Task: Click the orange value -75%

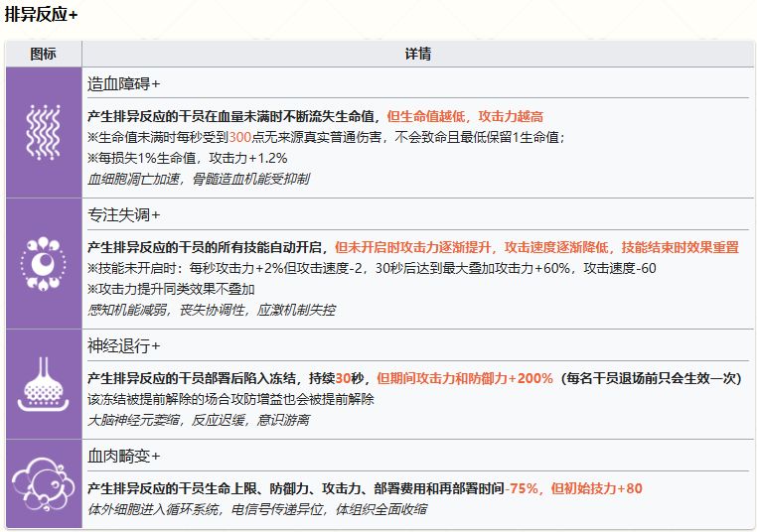Action: coord(522,488)
